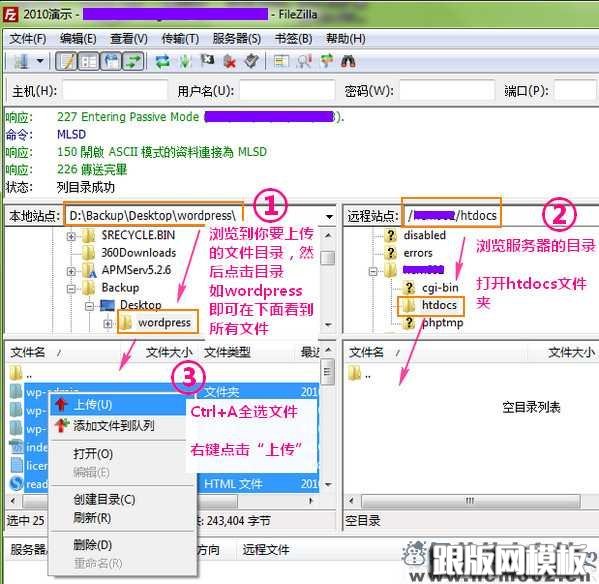This screenshot has width=599, height=584.
Task: Choose 上传(U) from the context menu
Action: [x=118, y=404]
